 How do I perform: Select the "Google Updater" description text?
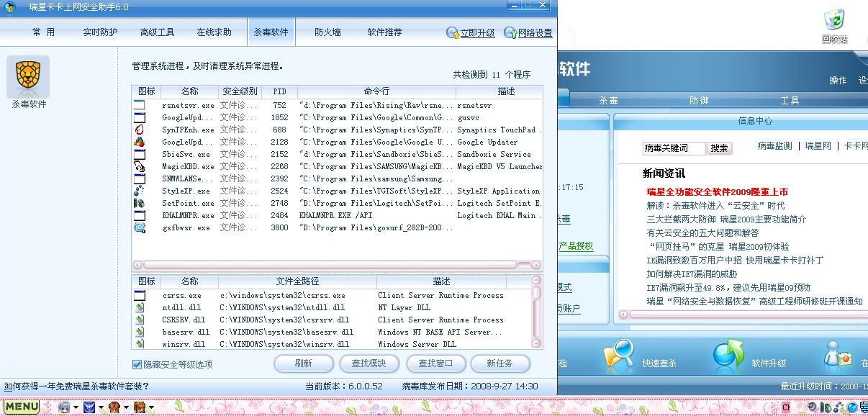point(487,142)
